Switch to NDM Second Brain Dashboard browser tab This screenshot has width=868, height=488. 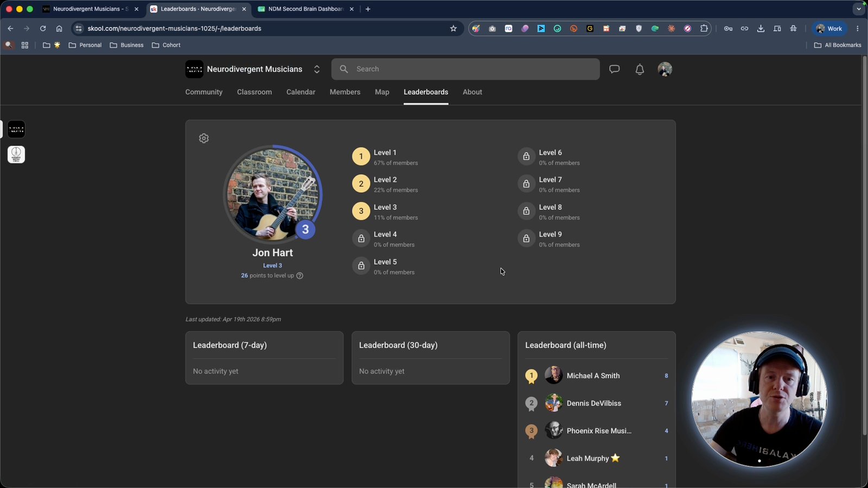click(x=306, y=9)
